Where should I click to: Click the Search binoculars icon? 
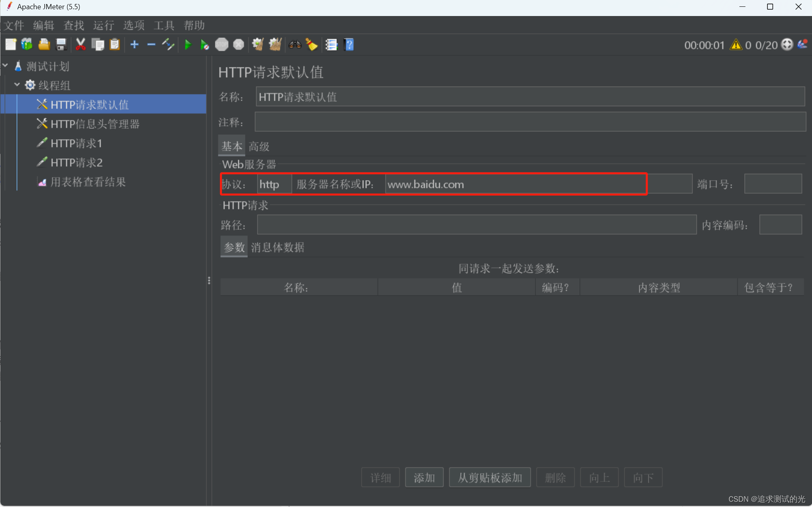[295, 45]
